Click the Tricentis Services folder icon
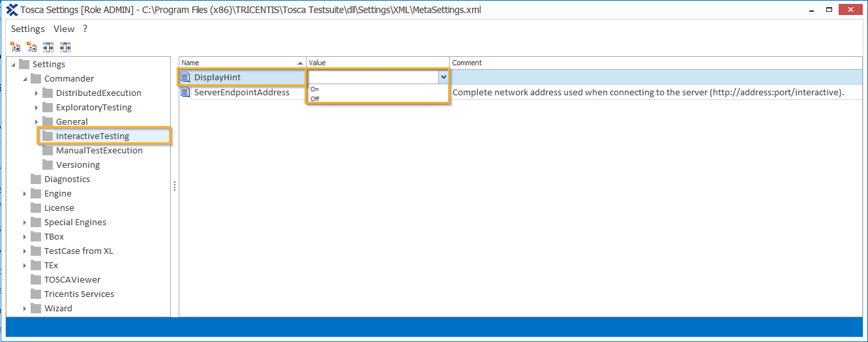868x342 pixels. [36, 294]
